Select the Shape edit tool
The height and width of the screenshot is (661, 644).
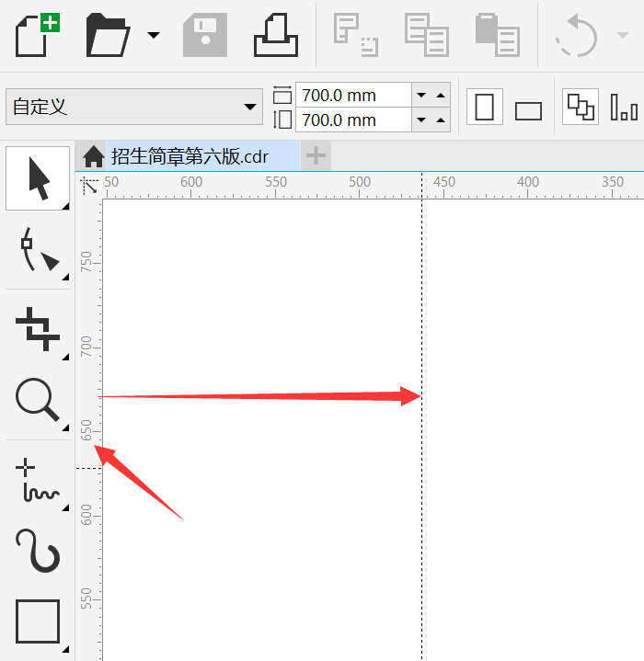[x=38, y=249]
